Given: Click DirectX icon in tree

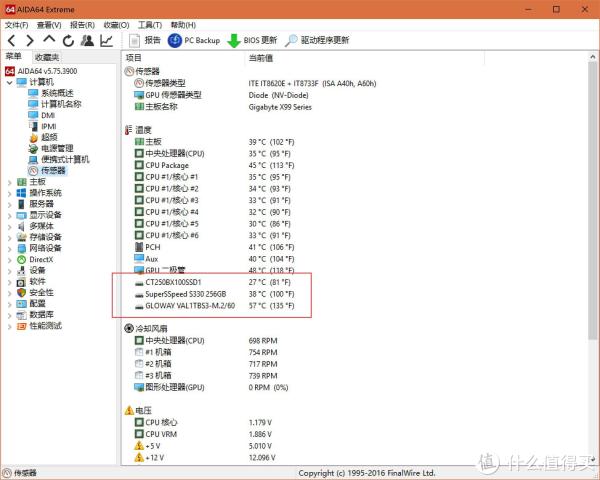Looking at the screenshot, I should click(x=21, y=260).
